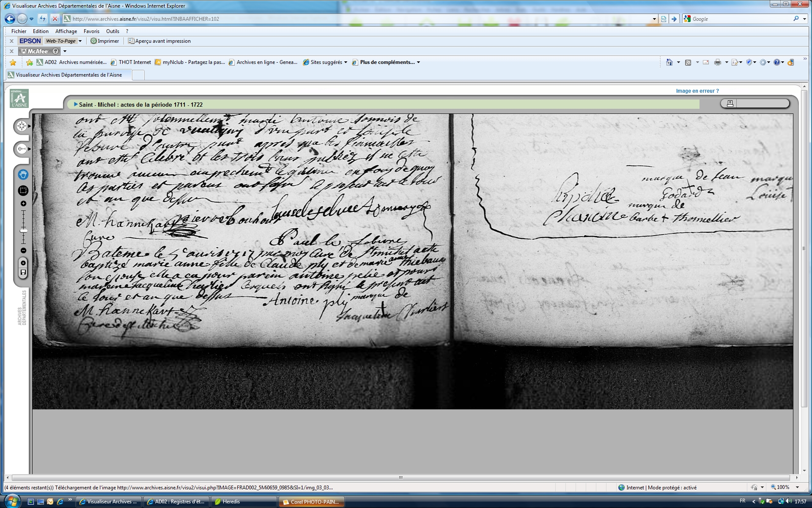
Task: Open the Outils menu
Action: [112, 31]
